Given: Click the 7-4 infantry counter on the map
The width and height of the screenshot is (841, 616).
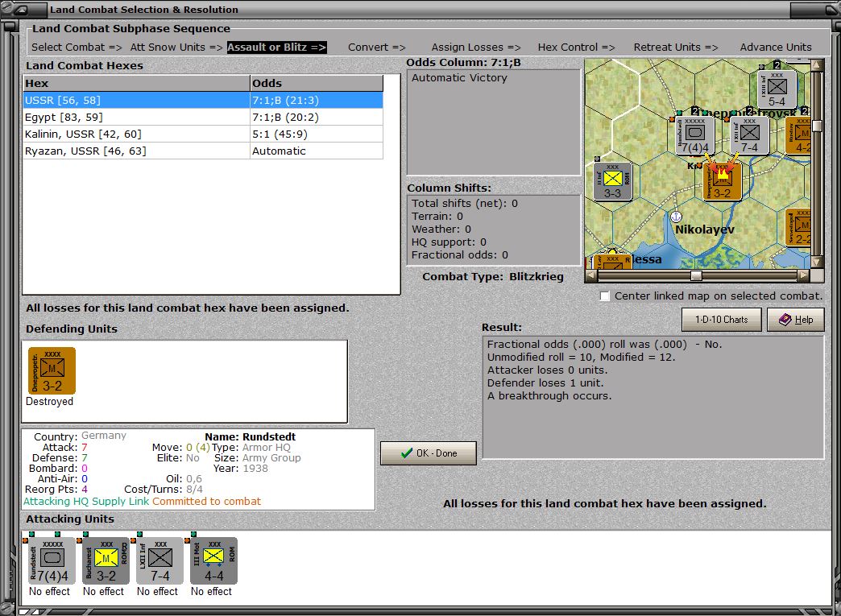Looking at the screenshot, I should pos(749,135).
